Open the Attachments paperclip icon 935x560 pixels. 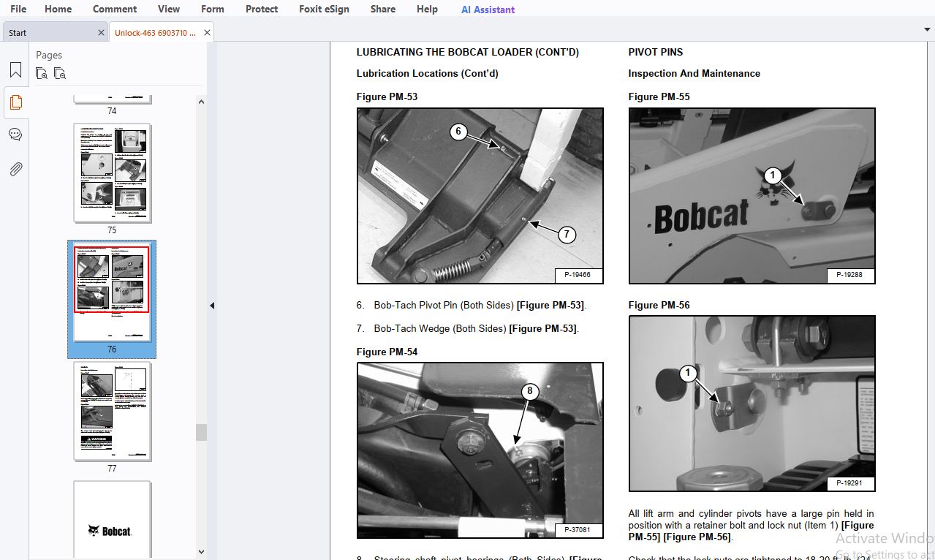15,169
